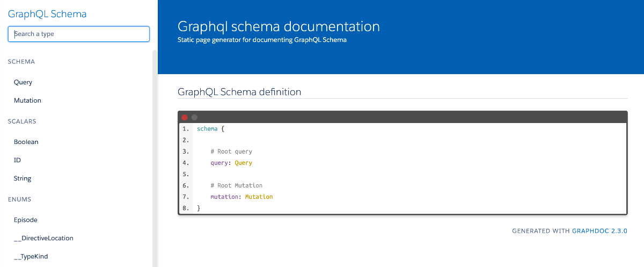Open the __DirectiveLocation enum type
The height and width of the screenshot is (267, 644).
tap(43, 238)
